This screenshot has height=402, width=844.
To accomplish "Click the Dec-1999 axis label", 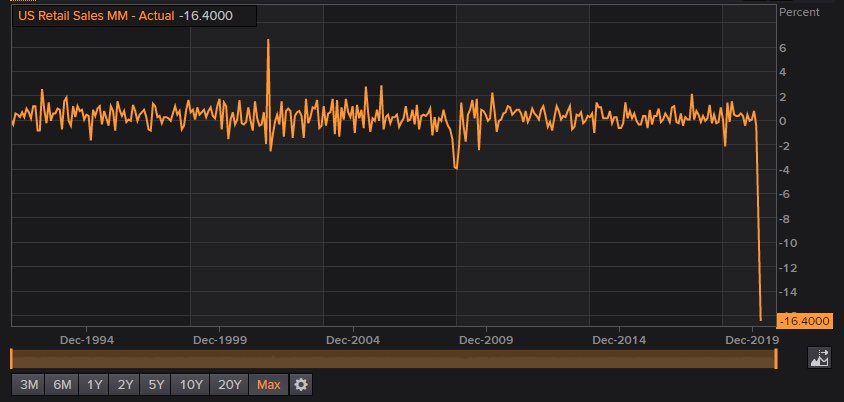I will click(x=220, y=340).
